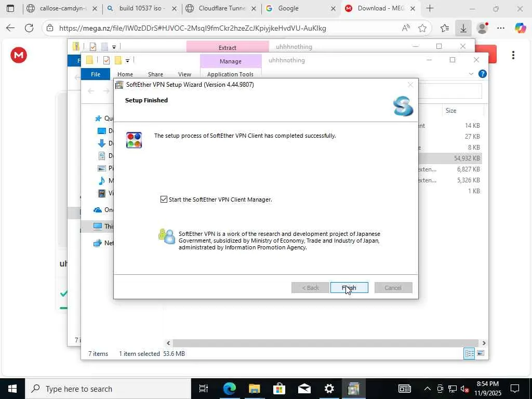Open a new browser tab

click(430, 8)
